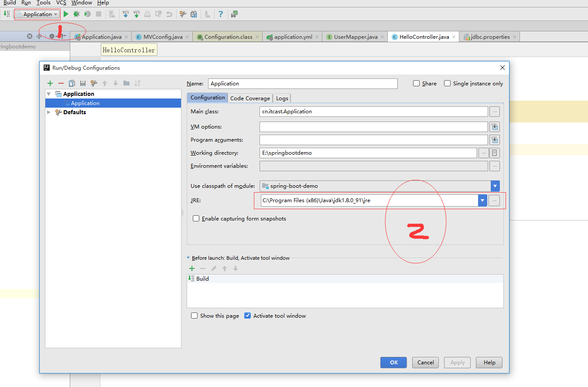The width and height of the screenshot is (588, 387).
Task: Click the Cancel button
Action: click(426, 363)
